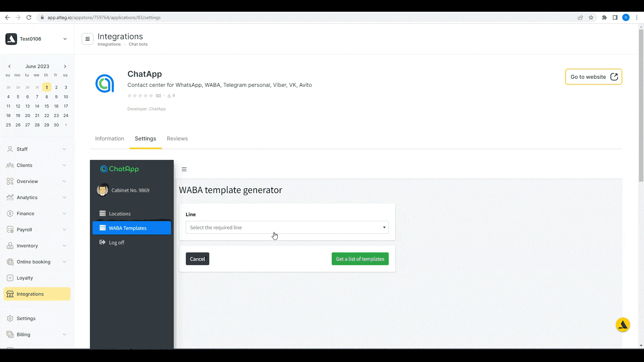
Task: Bookmark page with browser star icon
Action: pyautogui.click(x=591, y=17)
